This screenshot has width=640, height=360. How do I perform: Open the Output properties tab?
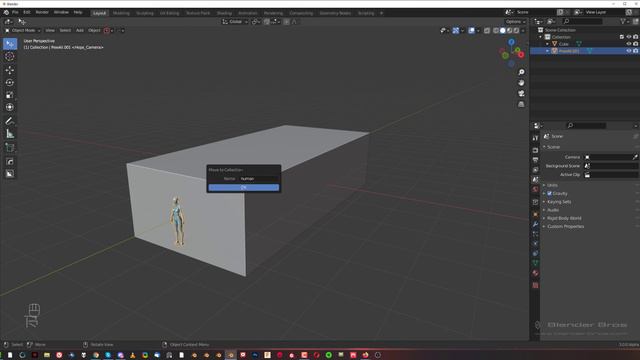[x=535, y=160]
